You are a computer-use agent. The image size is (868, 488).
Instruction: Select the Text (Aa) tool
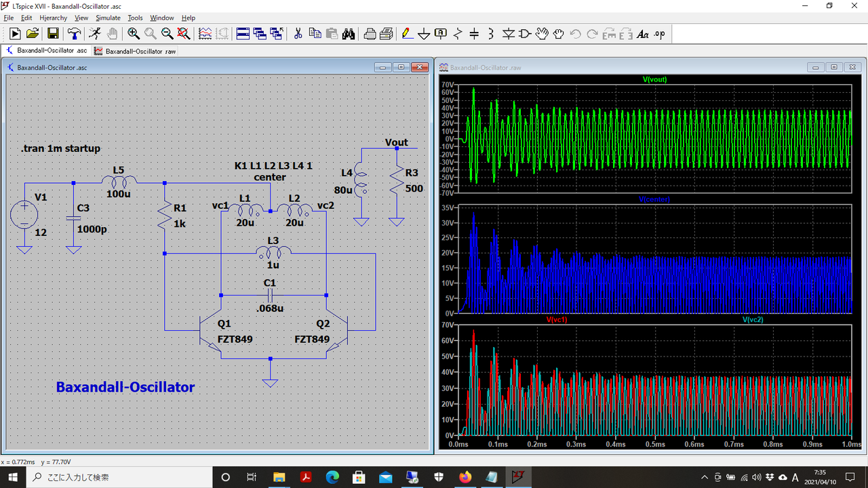pyautogui.click(x=642, y=33)
